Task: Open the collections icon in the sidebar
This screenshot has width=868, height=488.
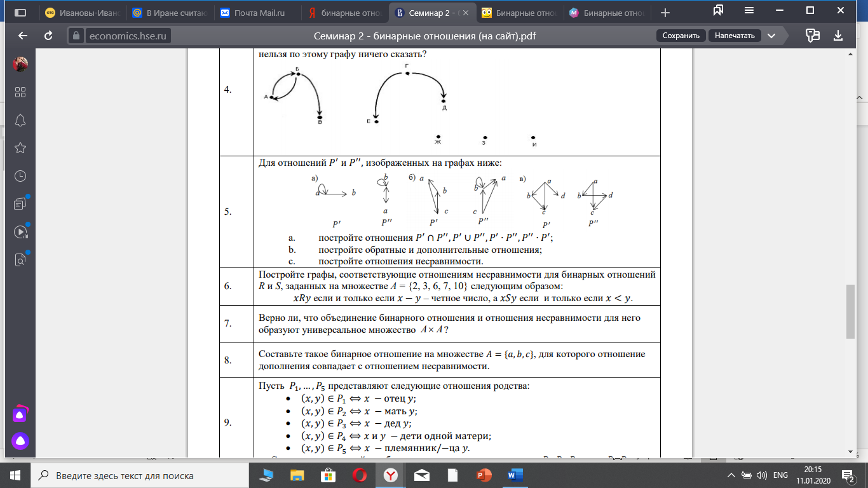Action: click(20, 204)
